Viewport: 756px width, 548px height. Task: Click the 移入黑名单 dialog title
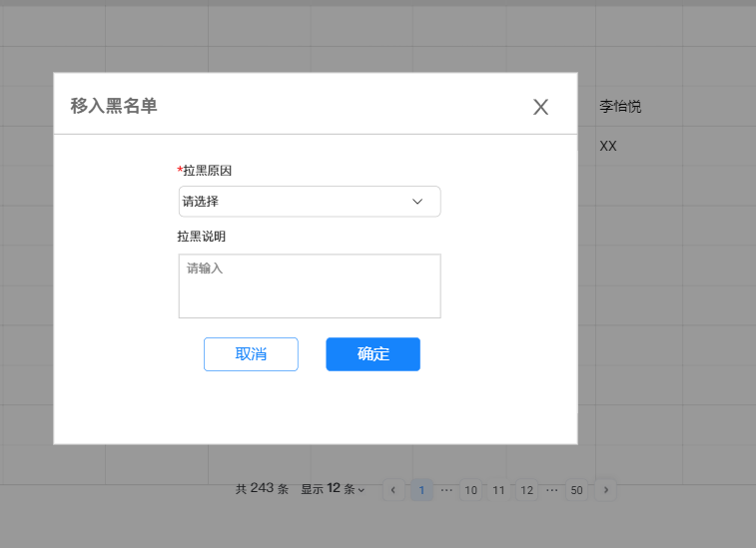tap(114, 106)
